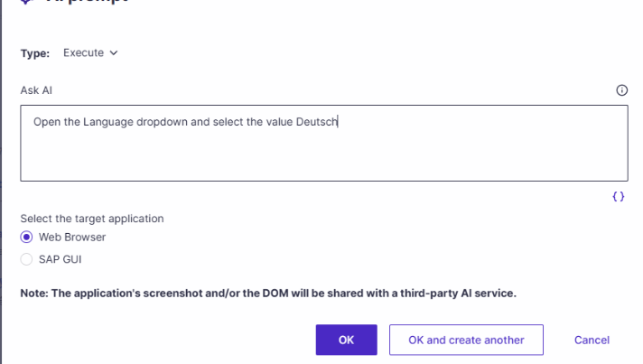Viewport: 643px width, 364px height.
Task: Click the Ask AI field label
Action: [36, 90]
